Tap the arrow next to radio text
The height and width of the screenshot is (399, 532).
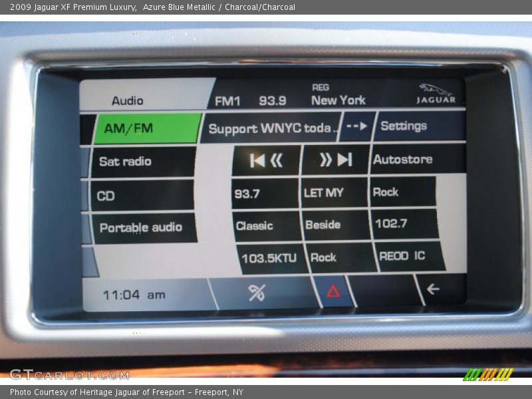357,126
